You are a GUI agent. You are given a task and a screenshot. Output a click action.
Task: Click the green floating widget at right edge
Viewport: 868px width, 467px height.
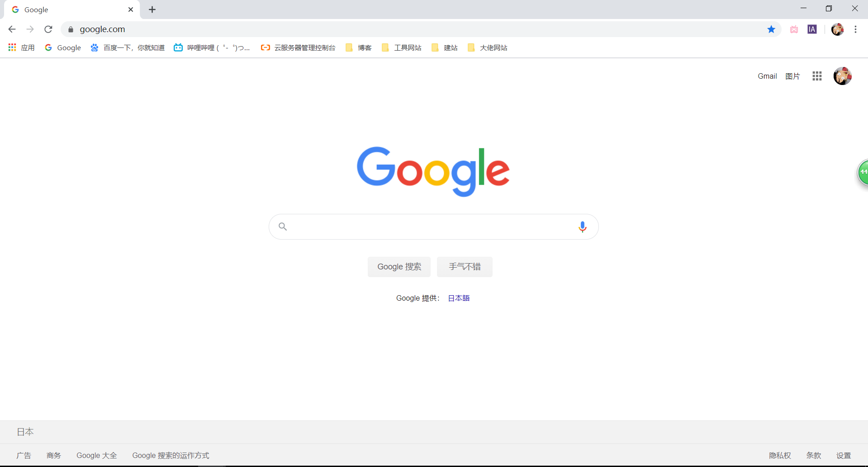863,172
